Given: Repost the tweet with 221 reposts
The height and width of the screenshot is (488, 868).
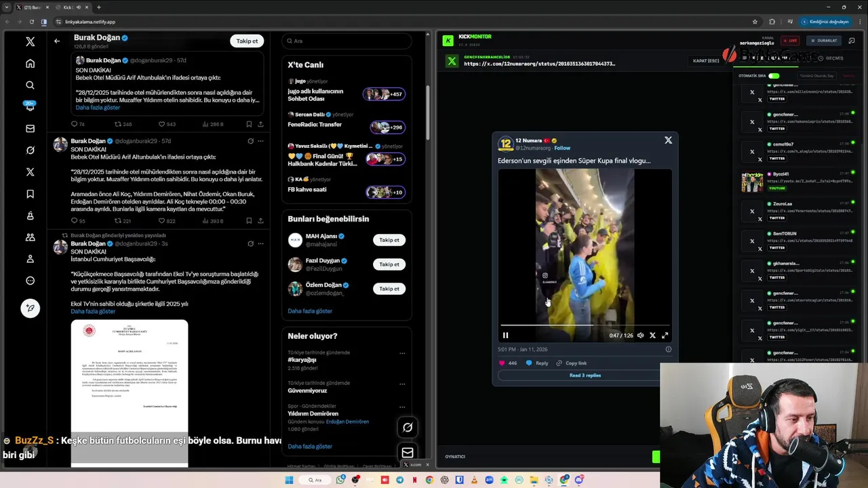Looking at the screenshot, I should (123, 221).
